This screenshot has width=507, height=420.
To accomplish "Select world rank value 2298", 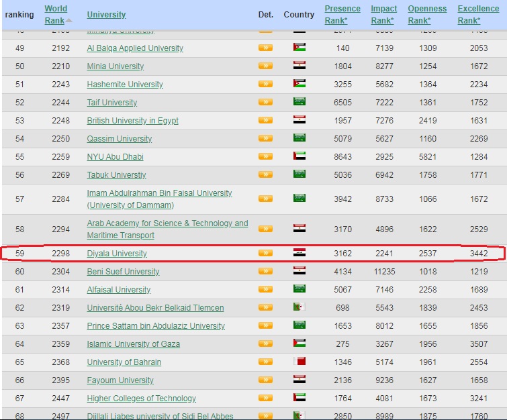I will [61, 254].
